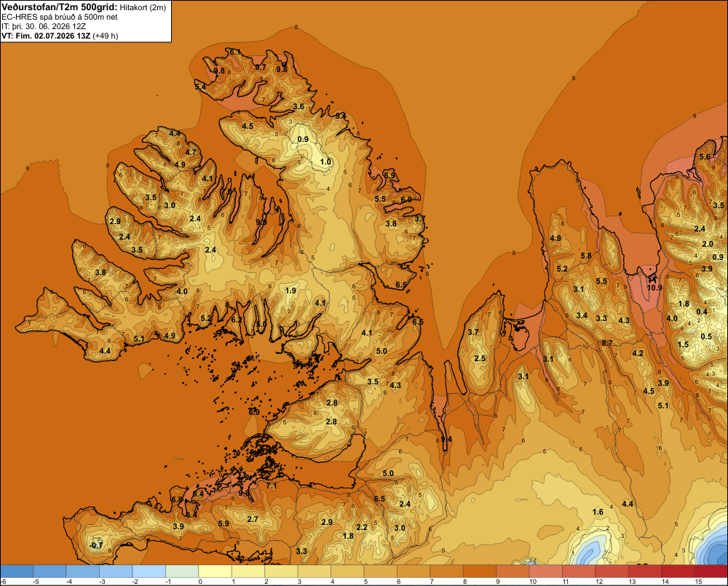
Task: Click the 6.0 temperature value
Action: tap(405, 199)
